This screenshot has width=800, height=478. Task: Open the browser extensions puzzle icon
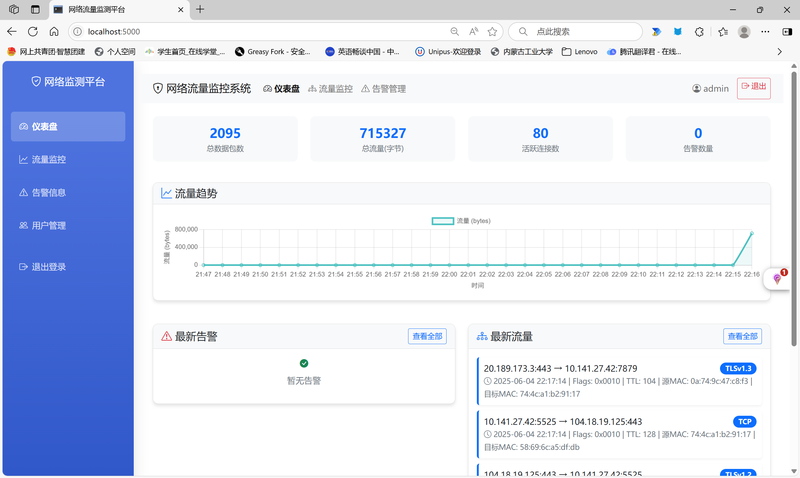[x=699, y=32]
